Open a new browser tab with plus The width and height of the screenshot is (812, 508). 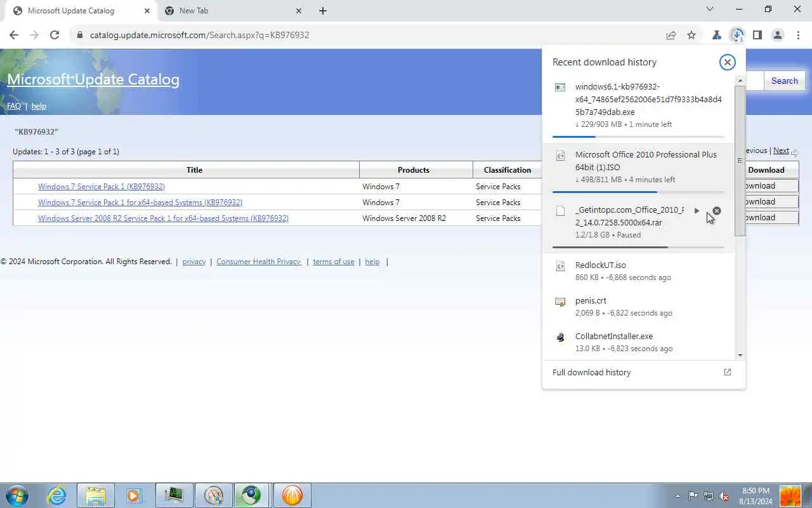pyautogui.click(x=323, y=11)
